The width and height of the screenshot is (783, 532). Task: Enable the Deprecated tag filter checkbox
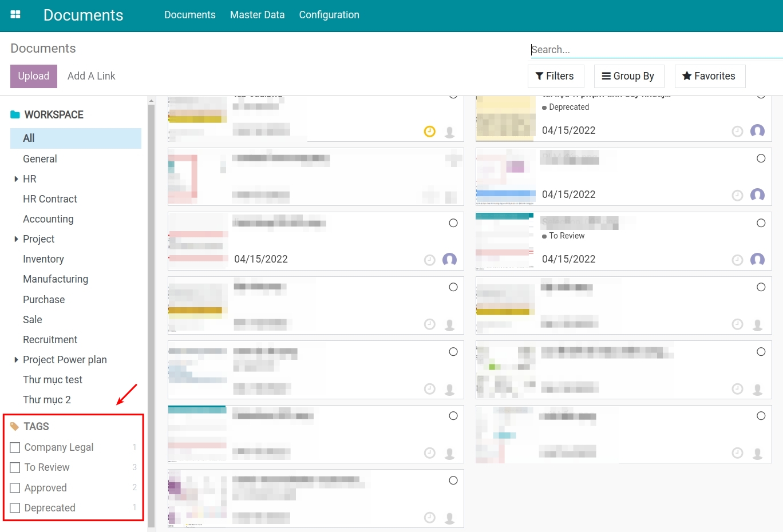[x=15, y=508]
